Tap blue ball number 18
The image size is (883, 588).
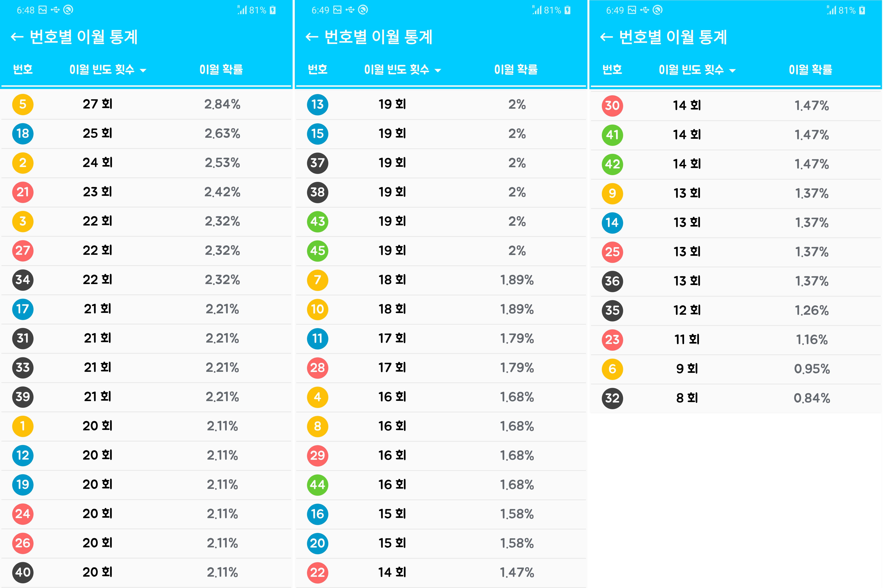(x=23, y=133)
